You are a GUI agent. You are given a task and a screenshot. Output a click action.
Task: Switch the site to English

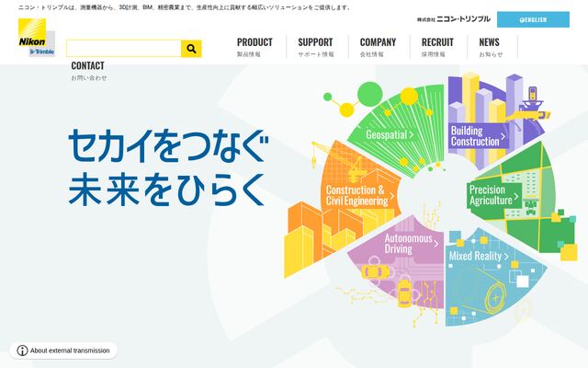coord(533,19)
